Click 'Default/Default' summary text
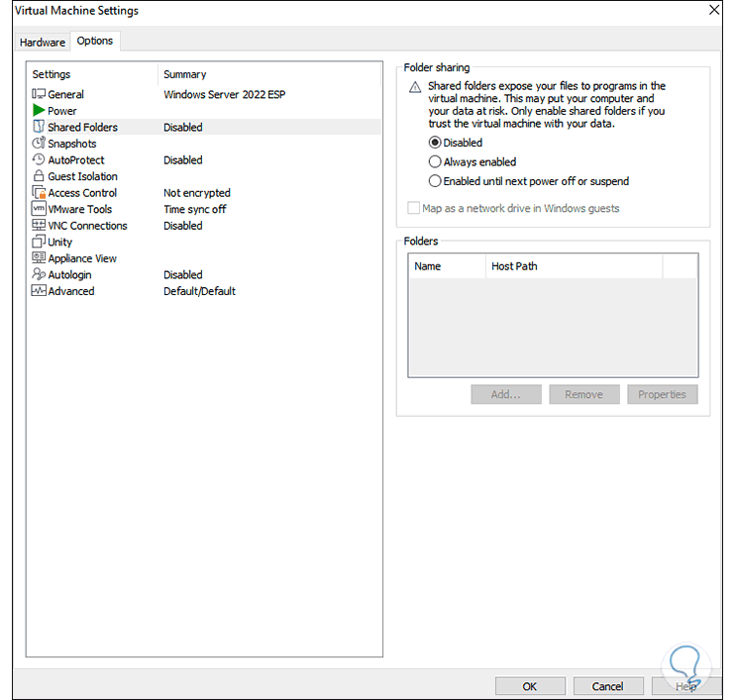This screenshot has width=735, height=700. click(x=199, y=291)
